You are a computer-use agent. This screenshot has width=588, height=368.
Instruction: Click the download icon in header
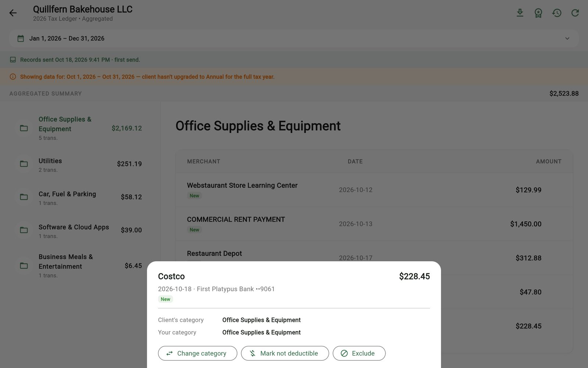(x=520, y=13)
